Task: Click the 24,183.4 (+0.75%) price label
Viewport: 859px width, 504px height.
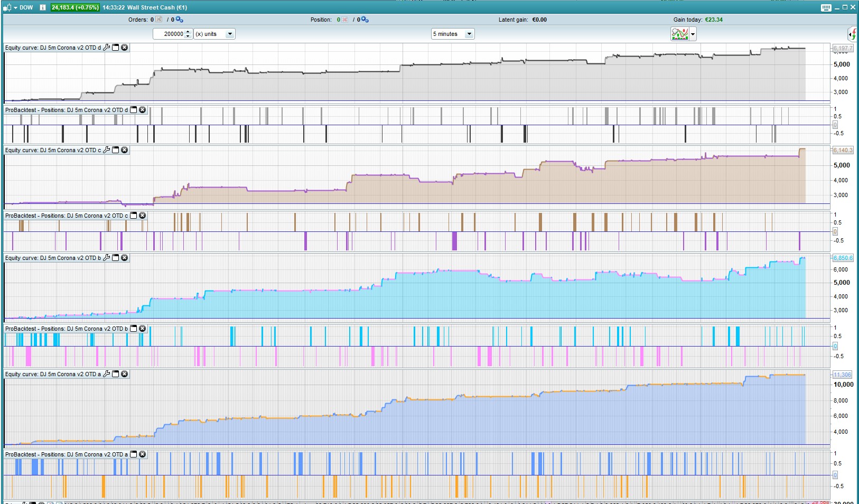Action: 75,7
